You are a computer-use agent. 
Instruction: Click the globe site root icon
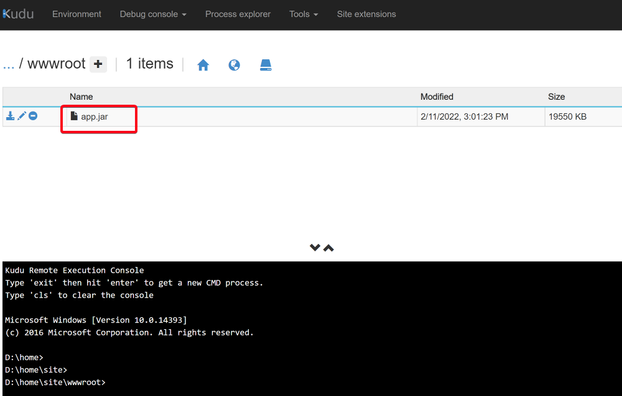coord(234,65)
